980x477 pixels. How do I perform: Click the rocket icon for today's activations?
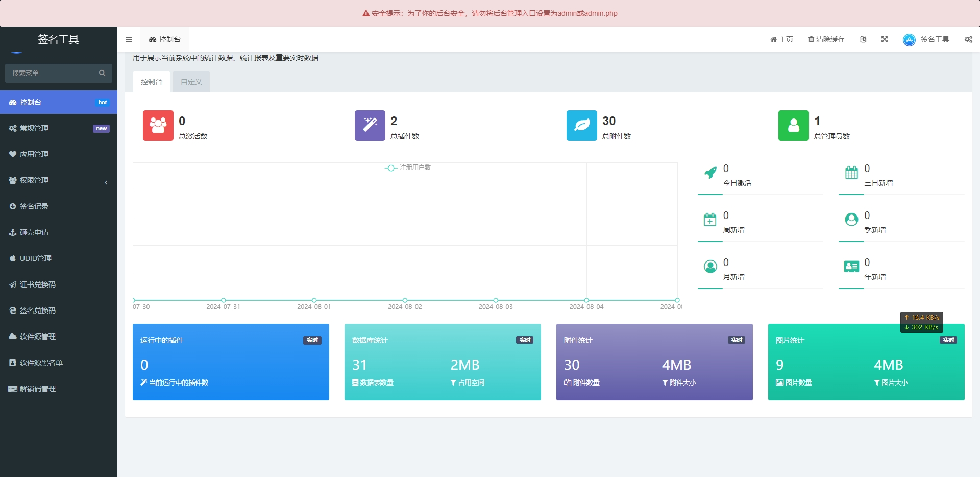coord(710,173)
